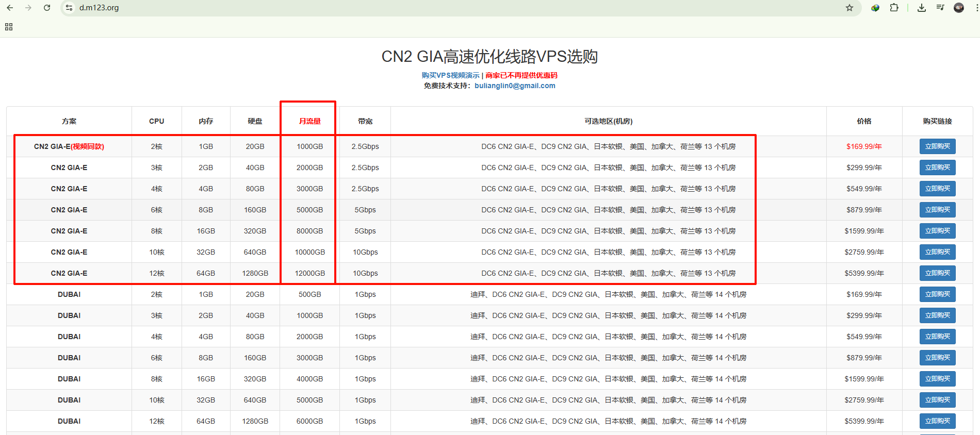Open the Apps grid shortcut in bookmarks bar
Viewport: 980px width, 435px height.
pos(9,27)
